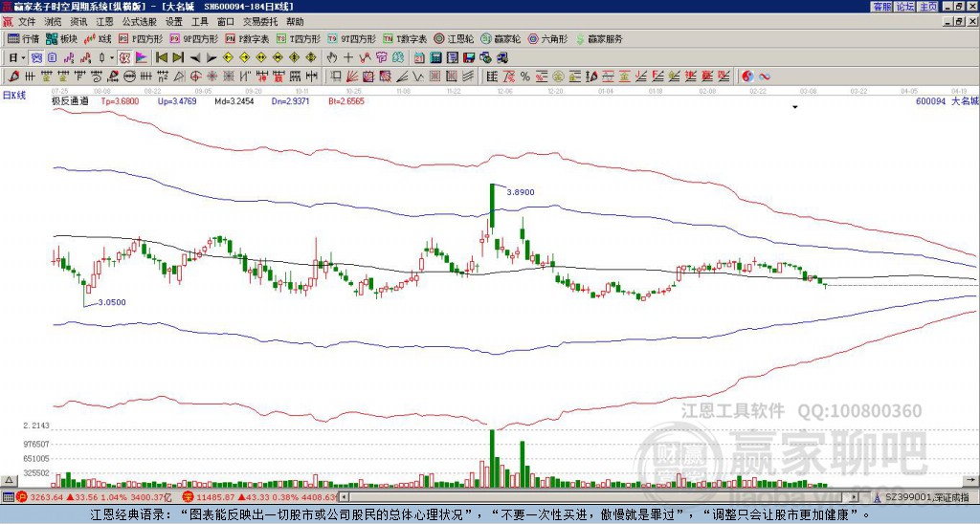Open the 江恩轮 Gann wheel
The height and width of the screenshot is (524, 980).
coord(454,38)
